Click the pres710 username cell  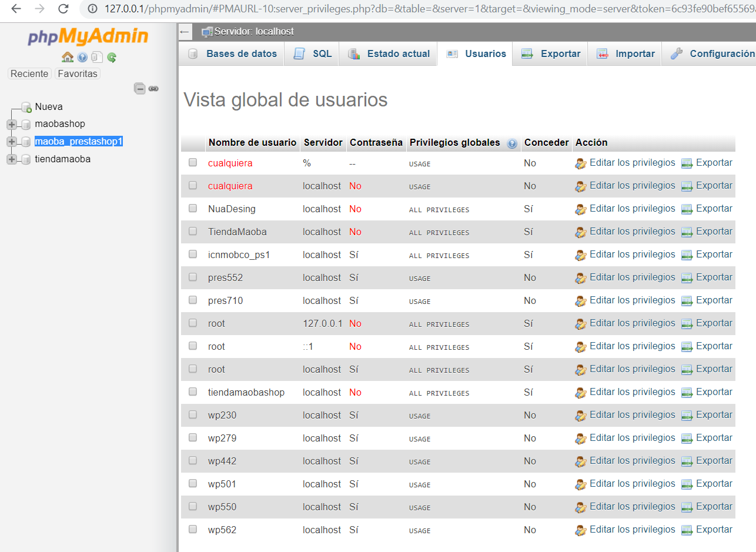pos(225,301)
